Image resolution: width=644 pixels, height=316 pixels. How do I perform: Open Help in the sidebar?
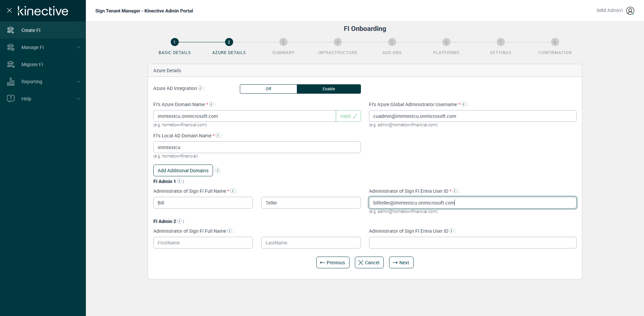[43, 99]
